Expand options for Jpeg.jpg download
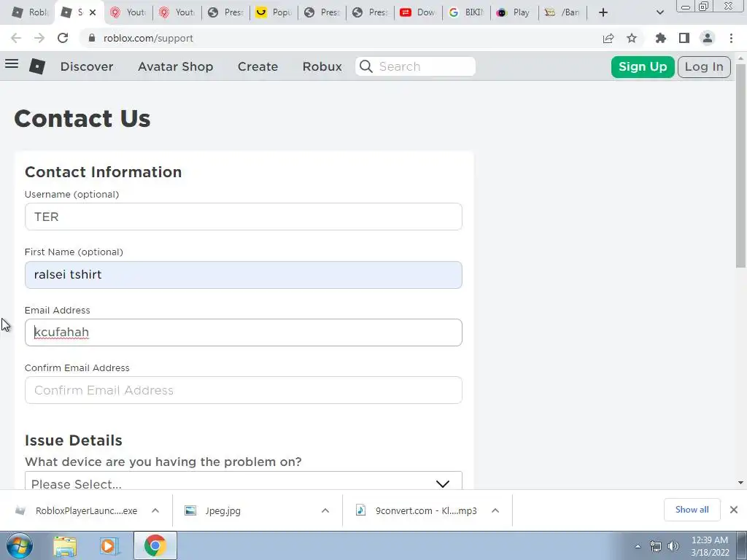This screenshot has height=560, width=747. 325,510
